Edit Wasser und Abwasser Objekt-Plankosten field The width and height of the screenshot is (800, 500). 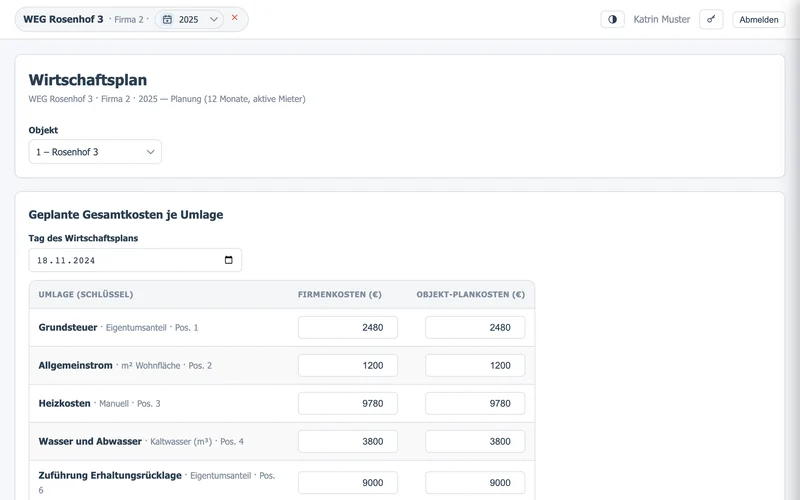click(475, 441)
